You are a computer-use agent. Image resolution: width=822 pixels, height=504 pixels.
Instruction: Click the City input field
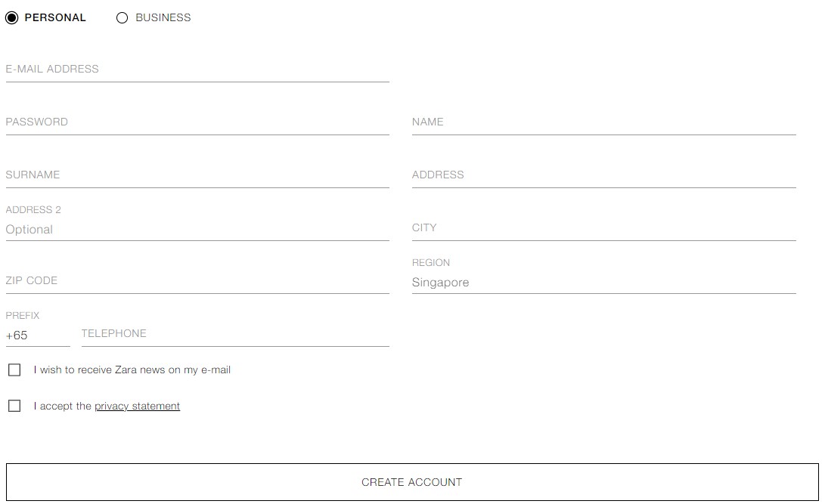603,228
